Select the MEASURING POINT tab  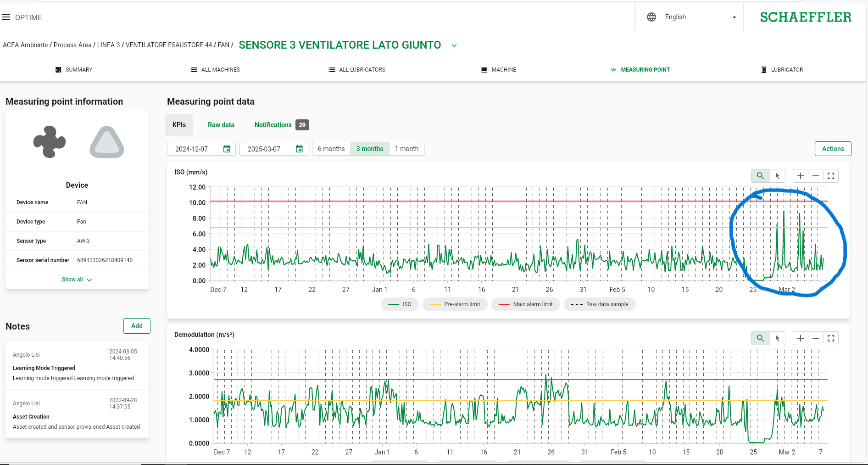[640, 70]
